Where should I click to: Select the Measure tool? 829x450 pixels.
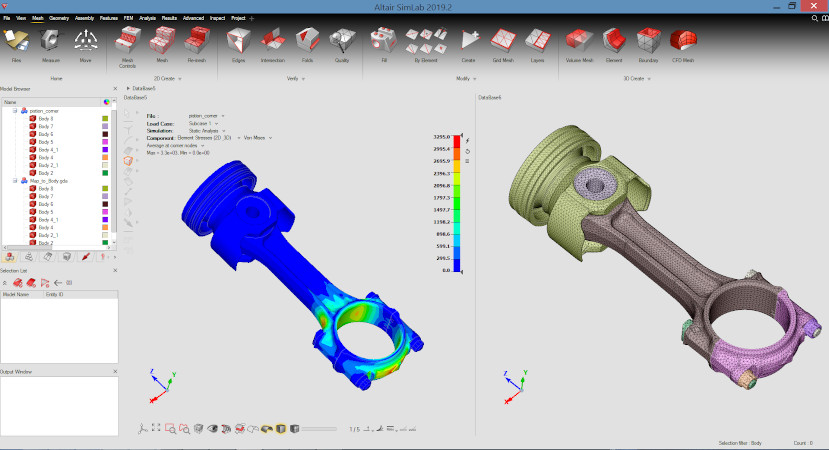coord(51,45)
